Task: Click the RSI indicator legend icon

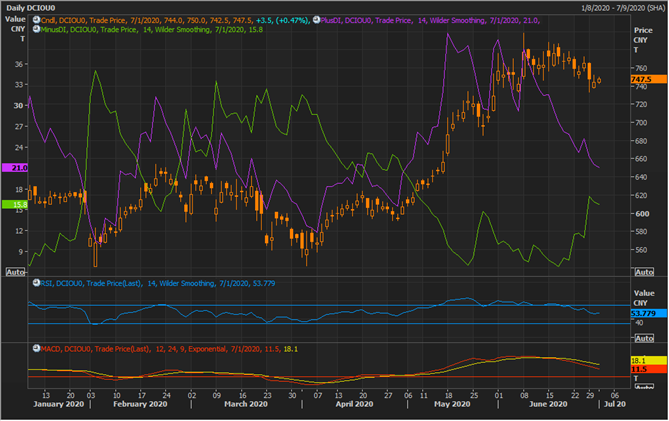Action: tap(37, 283)
